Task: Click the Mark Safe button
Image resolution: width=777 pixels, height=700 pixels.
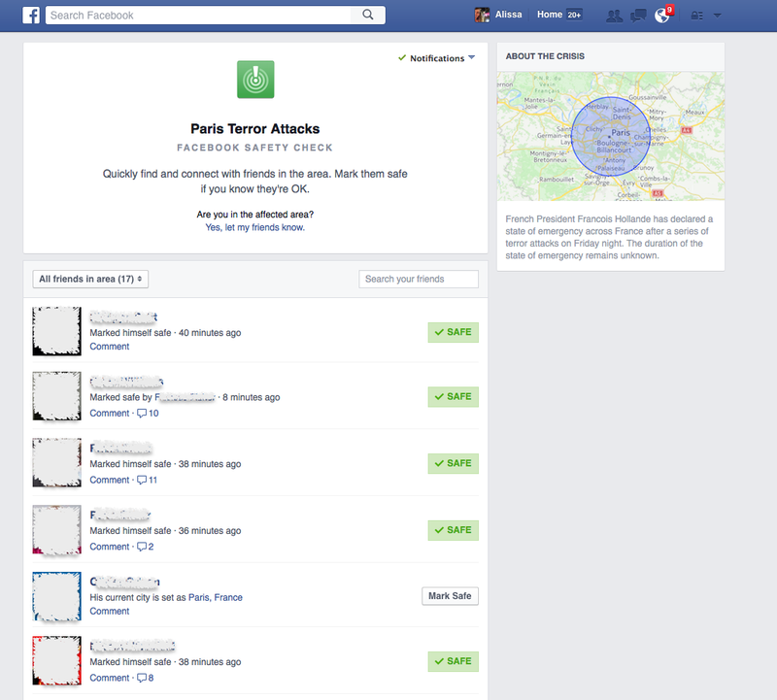Action: point(450,596)
